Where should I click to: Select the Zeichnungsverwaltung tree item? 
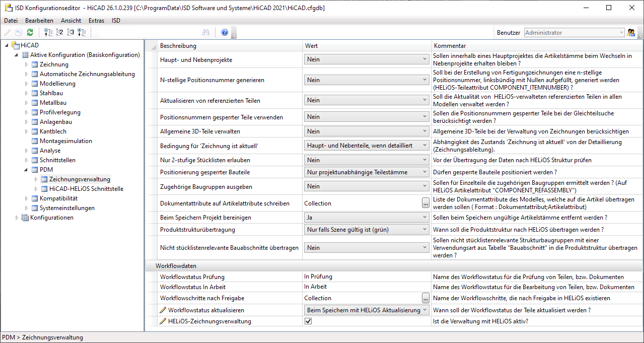point(80,179)
